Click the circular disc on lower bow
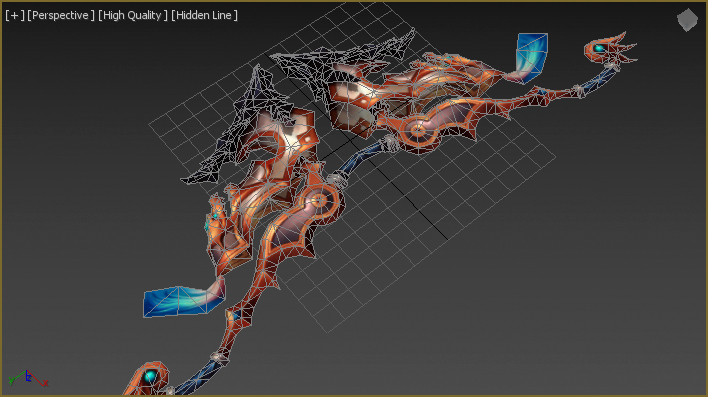Viewport: 708px width, 397px height. [x=319, y=201]
